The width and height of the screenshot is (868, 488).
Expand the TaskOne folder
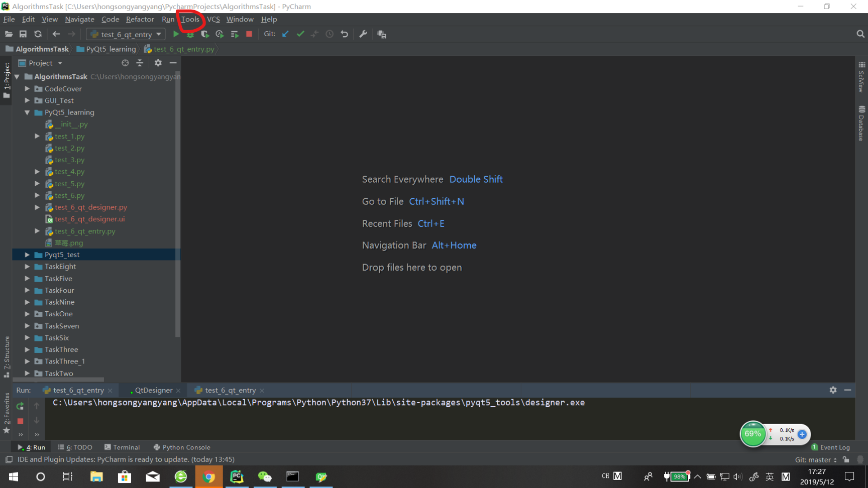(x=27, y=313)
